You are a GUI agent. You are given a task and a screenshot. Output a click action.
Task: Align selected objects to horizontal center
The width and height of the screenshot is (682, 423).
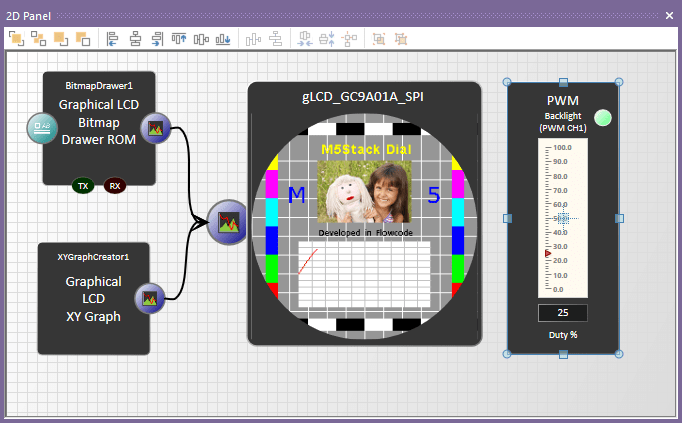pos(135,39)
